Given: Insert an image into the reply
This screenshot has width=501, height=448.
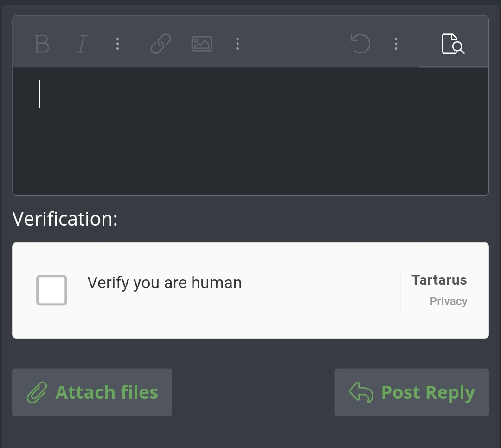Looking at the screenshot, I should 201,44.
